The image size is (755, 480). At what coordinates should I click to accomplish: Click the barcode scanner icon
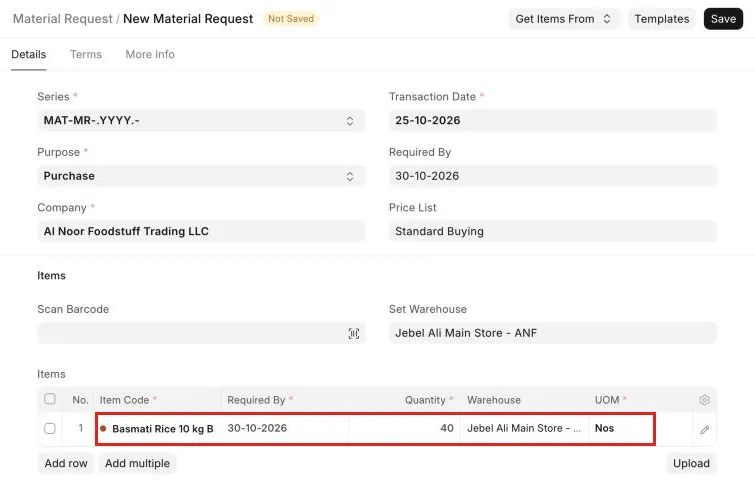[354, 334]
